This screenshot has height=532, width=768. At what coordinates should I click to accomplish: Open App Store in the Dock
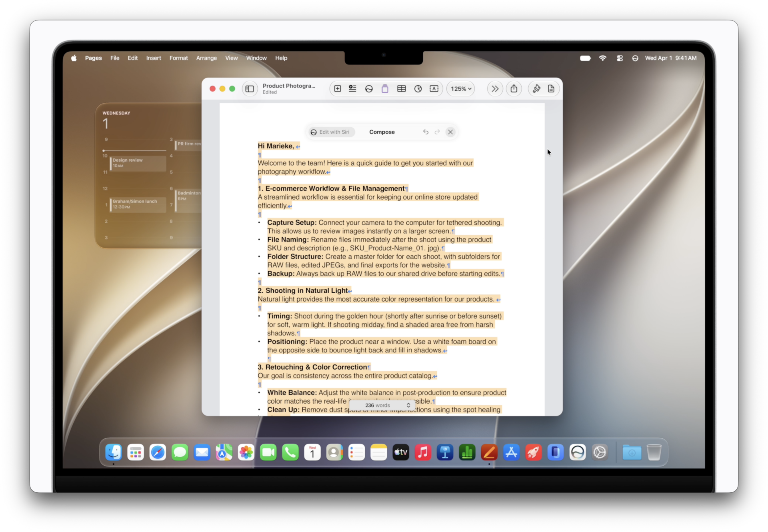pos(511,452)
